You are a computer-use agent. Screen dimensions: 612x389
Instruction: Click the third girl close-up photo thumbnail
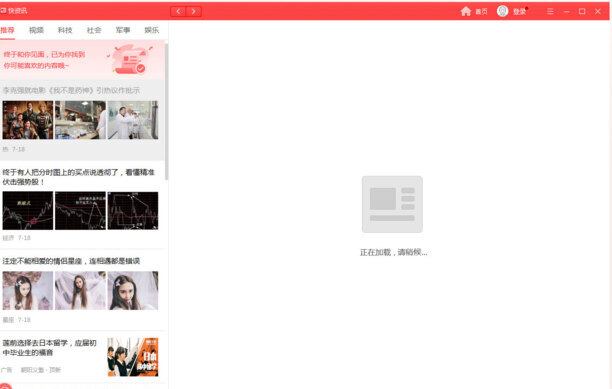pos(133,291)
